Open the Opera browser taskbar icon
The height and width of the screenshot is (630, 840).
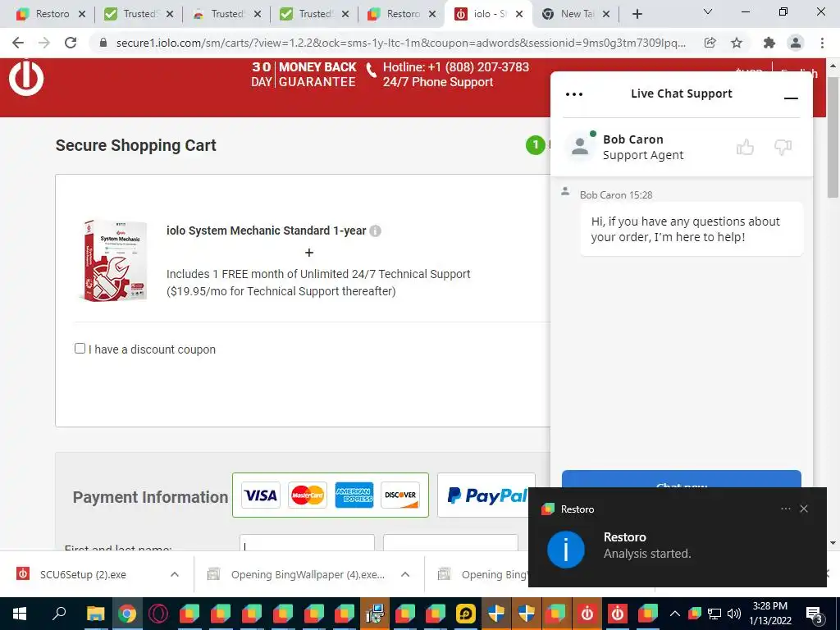pyautogui.click(x=158, y=614)
